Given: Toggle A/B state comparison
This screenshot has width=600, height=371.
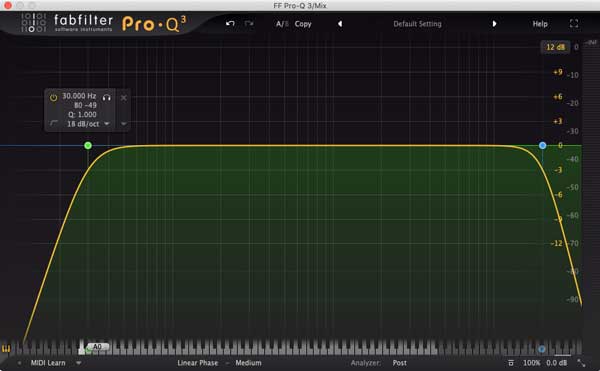Looking at the screenshot, I should click(x=282, y=24).
